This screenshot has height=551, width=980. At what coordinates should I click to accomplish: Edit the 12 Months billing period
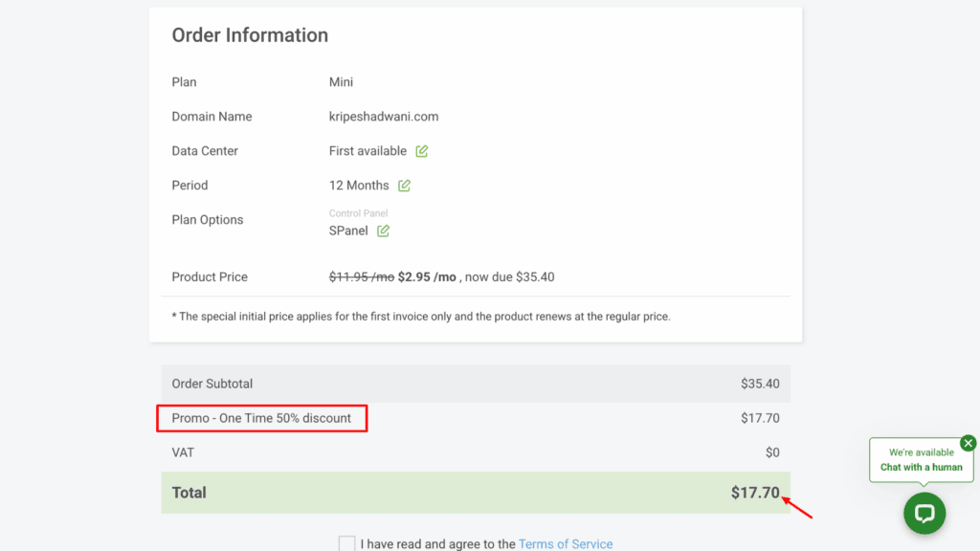click(403, 186)
